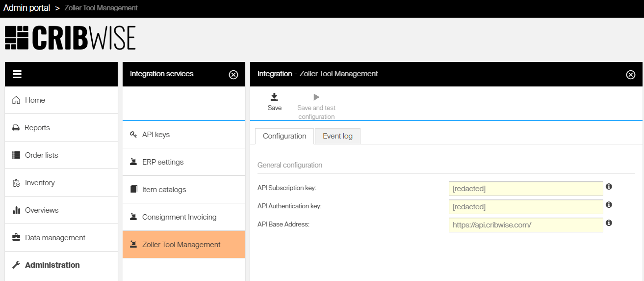Click the Save and test configuration play icon

pyautogui.click(x=316, y=97)
